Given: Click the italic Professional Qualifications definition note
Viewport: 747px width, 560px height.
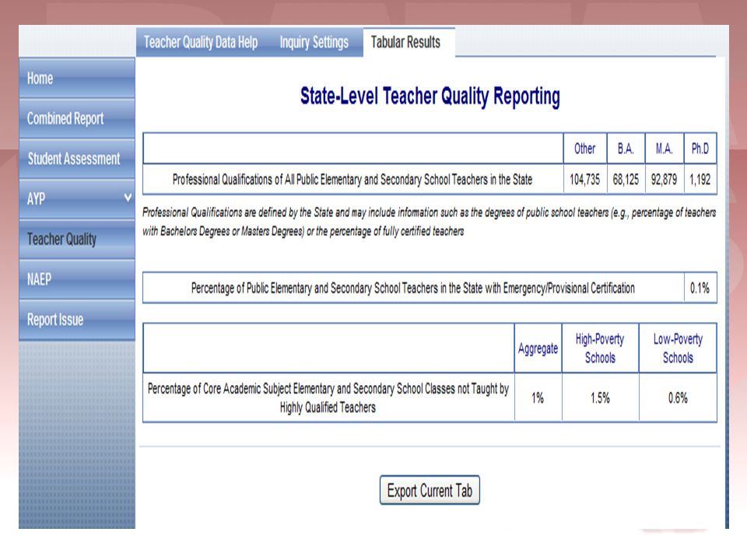Looking at the screenshot, I should click(429, 222).
